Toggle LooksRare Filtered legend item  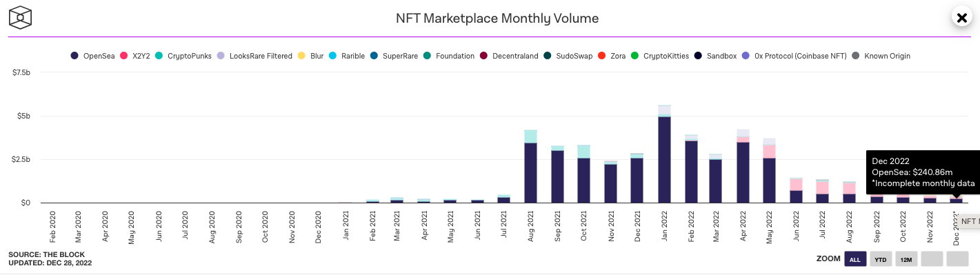pos(254,56)
